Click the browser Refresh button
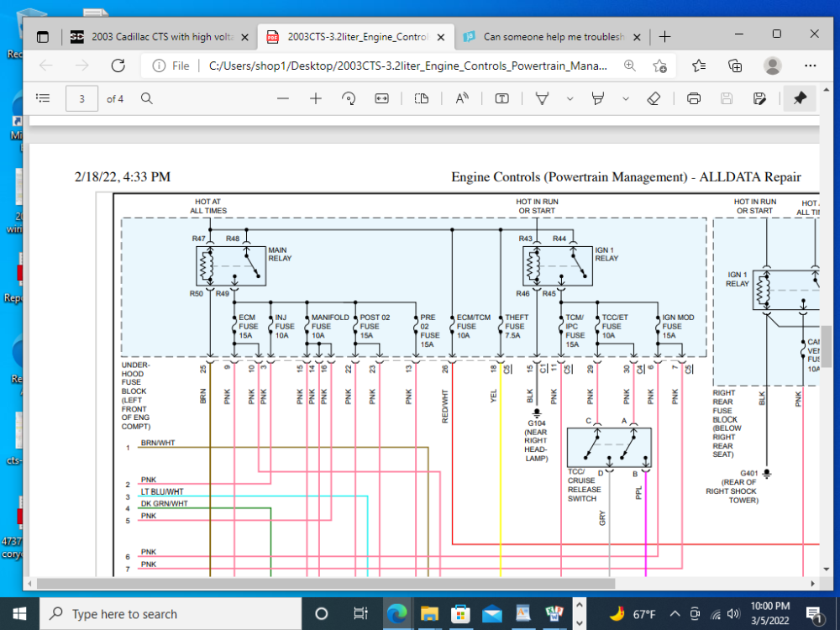Screen dimensions: 840x630 [x=118, y=66]
